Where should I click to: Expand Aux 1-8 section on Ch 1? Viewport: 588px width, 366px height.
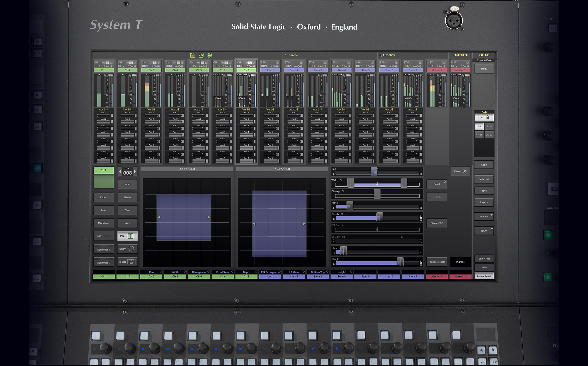pyautogui.click(x=103, y=110)
